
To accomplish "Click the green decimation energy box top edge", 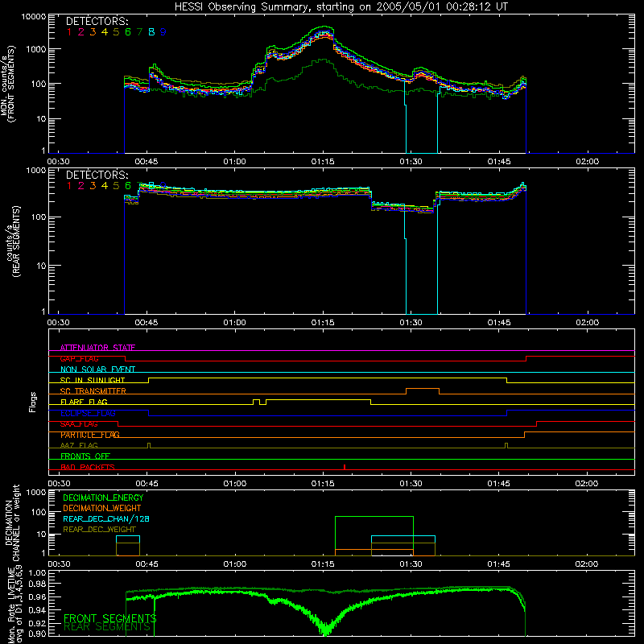I will coord(374,517).
